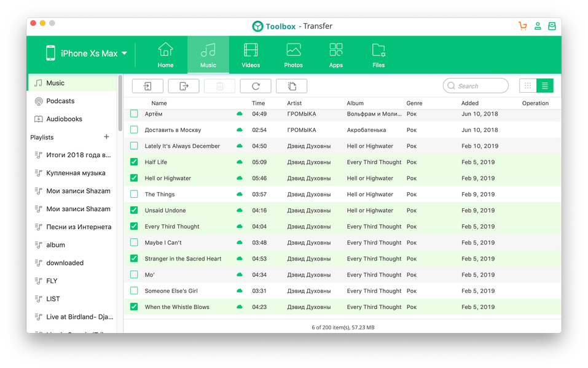
Task: Open the user account icon
Action: click(x=538, y=26)
